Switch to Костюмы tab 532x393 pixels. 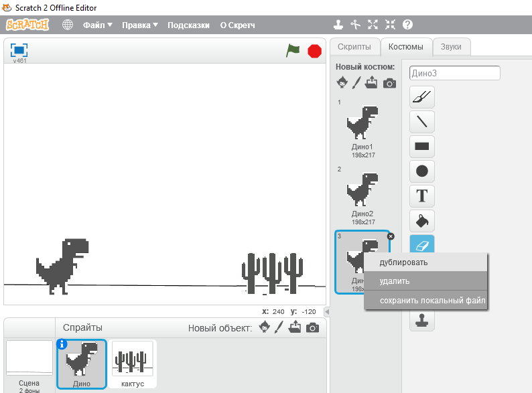(406, 47)
